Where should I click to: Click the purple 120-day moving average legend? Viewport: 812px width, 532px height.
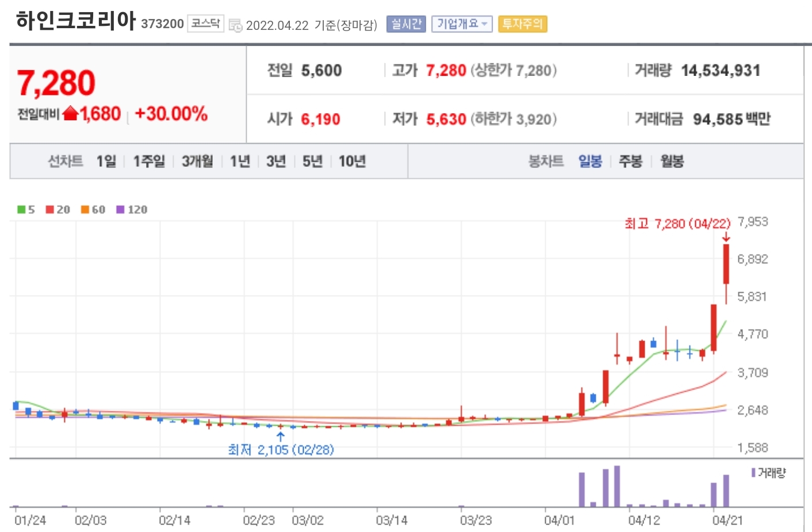132,210
